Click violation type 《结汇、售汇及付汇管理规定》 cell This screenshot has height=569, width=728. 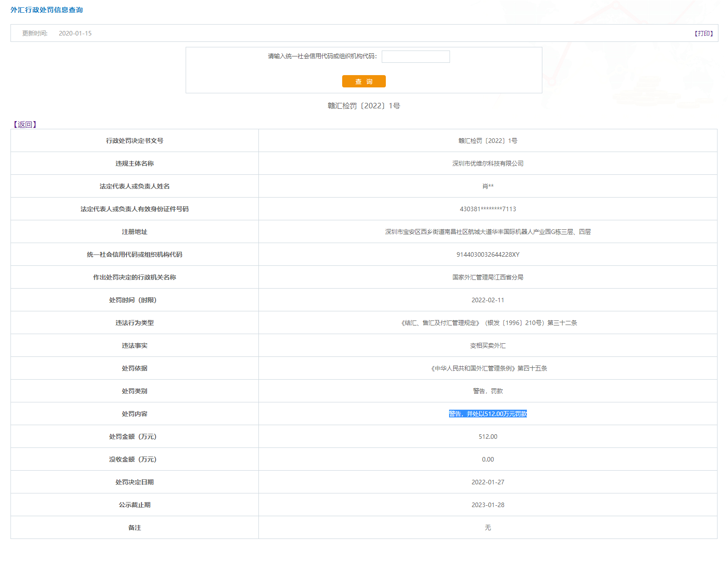(488, 323)
